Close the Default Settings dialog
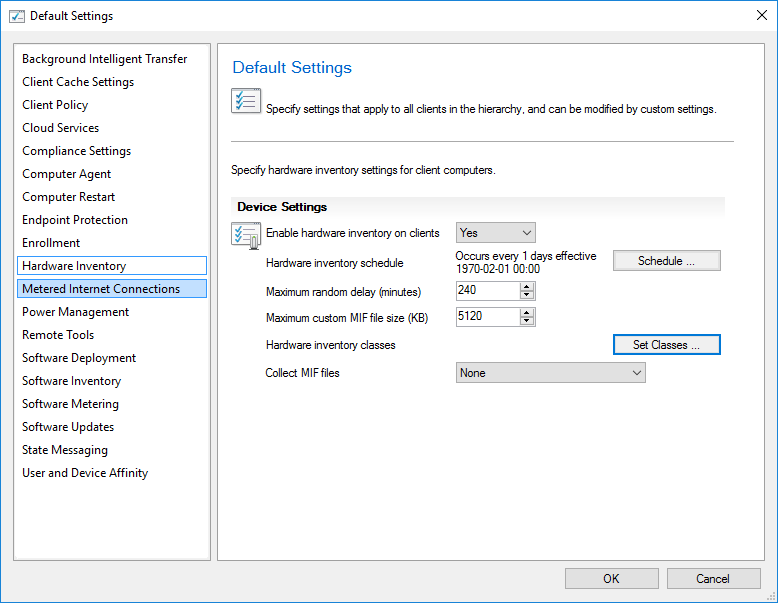The width and height of the screenshot is (778, 603). click(x=762, y=15)
